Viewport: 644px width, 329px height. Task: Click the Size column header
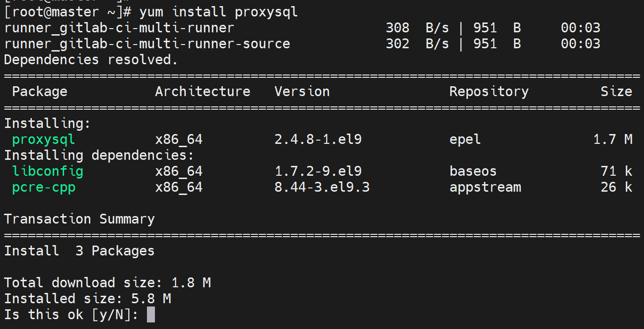[x=616, y=91]
